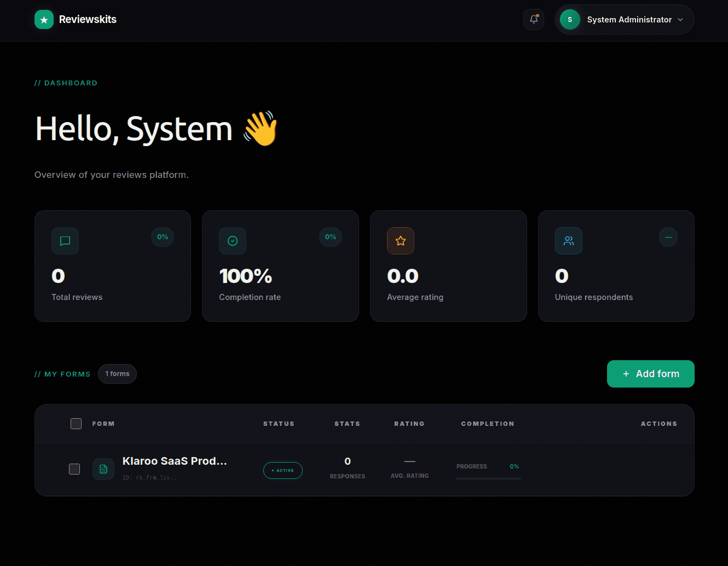Click the form ID rk_frm_liv... text
Viewport: 728px width, 566px height.
[151, 478]
